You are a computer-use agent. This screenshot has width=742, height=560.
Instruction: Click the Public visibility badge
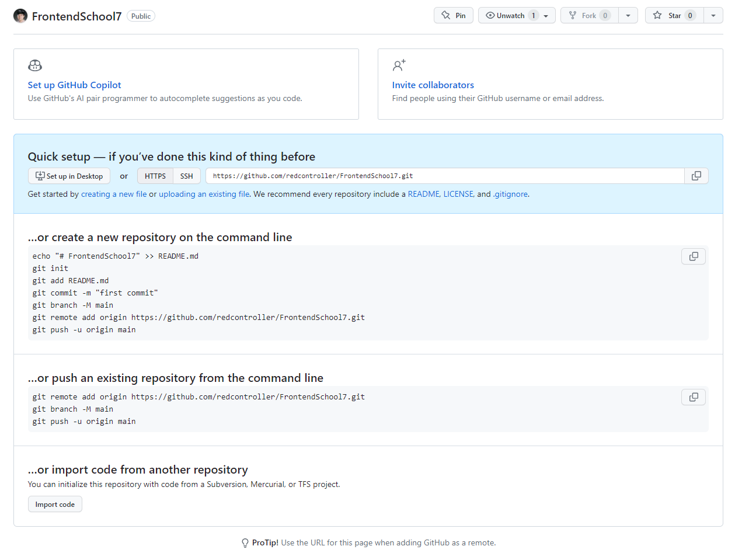pos(141,16)
